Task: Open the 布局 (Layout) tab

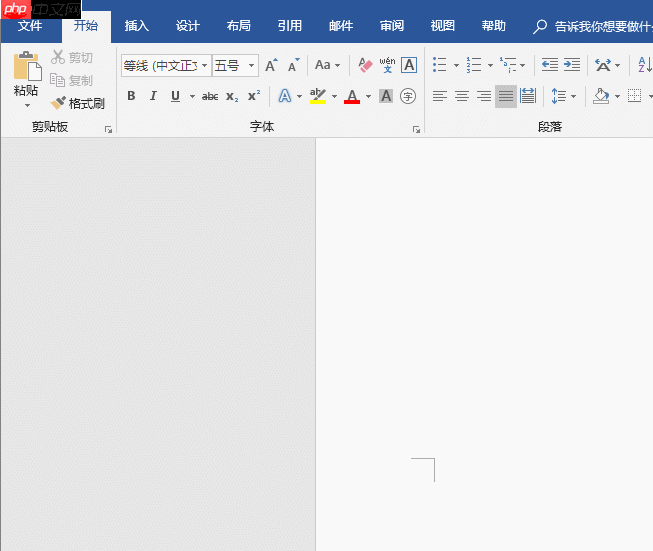Action: [x=238, y=26]
